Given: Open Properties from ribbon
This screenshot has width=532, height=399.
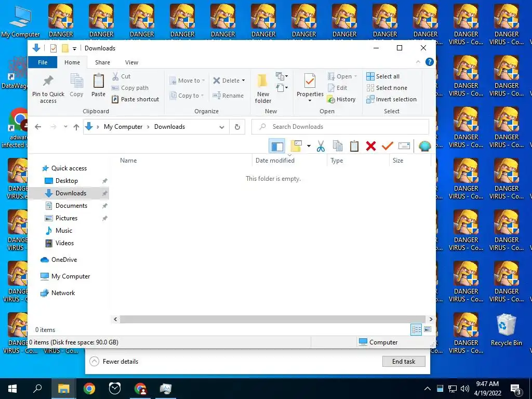Looking at the screenshot, I should 310,87.
